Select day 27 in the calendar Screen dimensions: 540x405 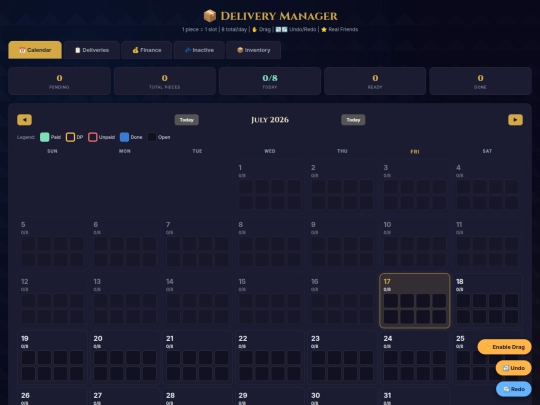click(125, 396)
